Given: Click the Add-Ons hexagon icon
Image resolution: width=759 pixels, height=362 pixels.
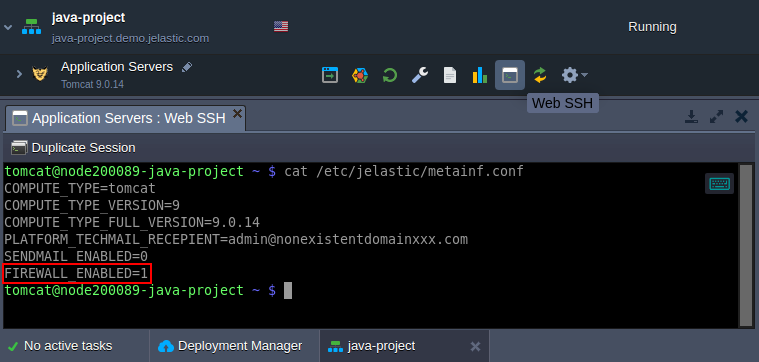Looking at the screenshot, I should (x=360, y=75).
